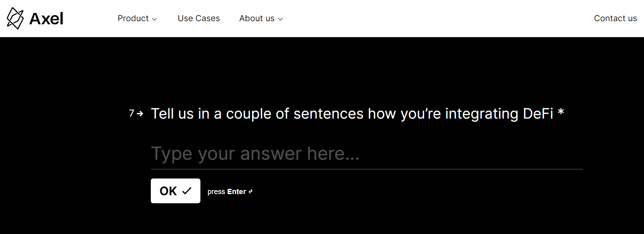This screenshot has width=644, height=234.
Task: Click the Axel geometric logo icon
Action: click(x=15, y=18)
